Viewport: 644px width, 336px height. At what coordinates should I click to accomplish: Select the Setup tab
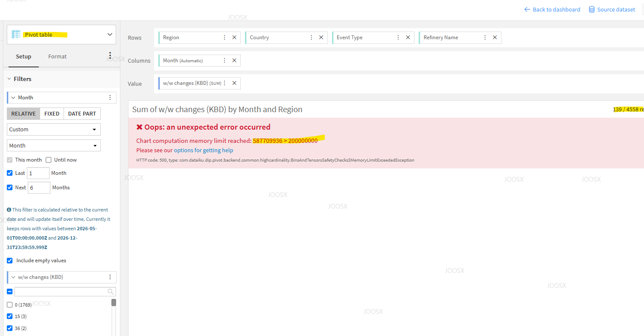point(23,56)
